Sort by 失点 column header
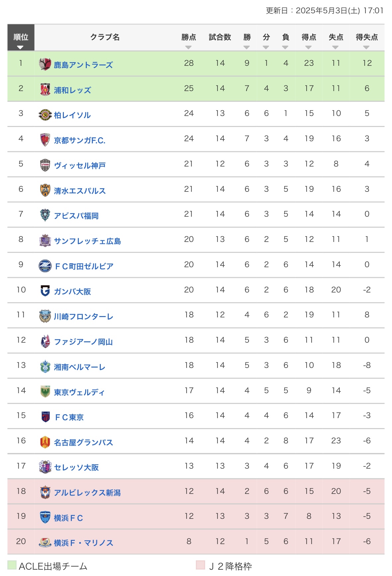The image size is (392, 576). coord(336,38)
